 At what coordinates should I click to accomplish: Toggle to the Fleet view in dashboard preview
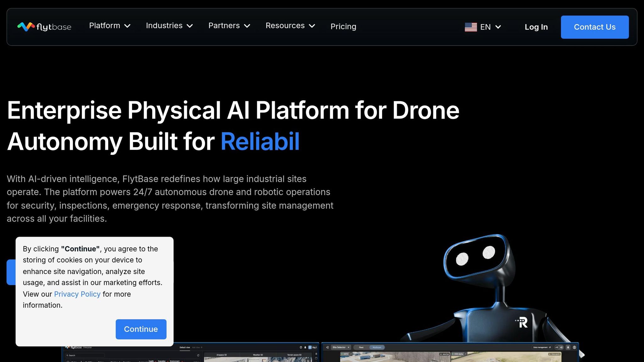pyautogui.click(x=361, y=347)
